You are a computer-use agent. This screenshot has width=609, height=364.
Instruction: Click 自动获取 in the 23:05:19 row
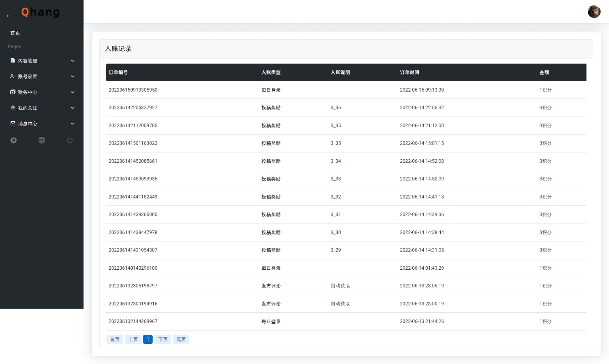coord(340,286)
